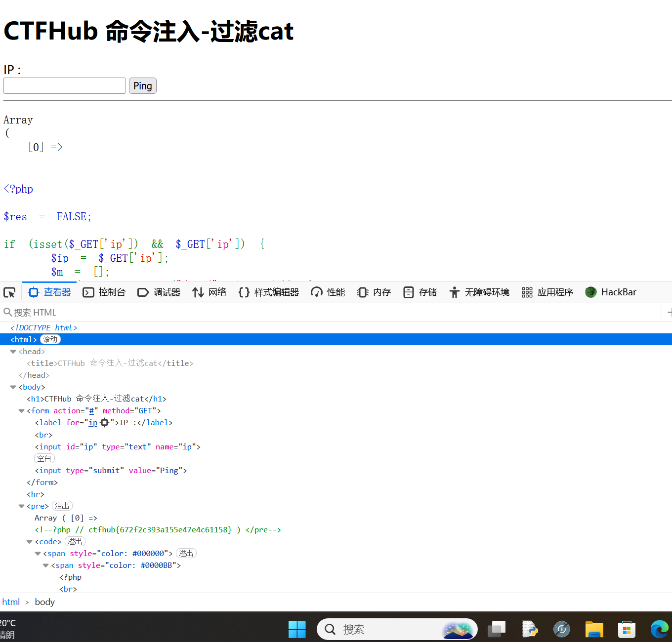This screenshot has width=672, height=642.
Task: Click the weather widget showing 20°C
Action: 8,629
